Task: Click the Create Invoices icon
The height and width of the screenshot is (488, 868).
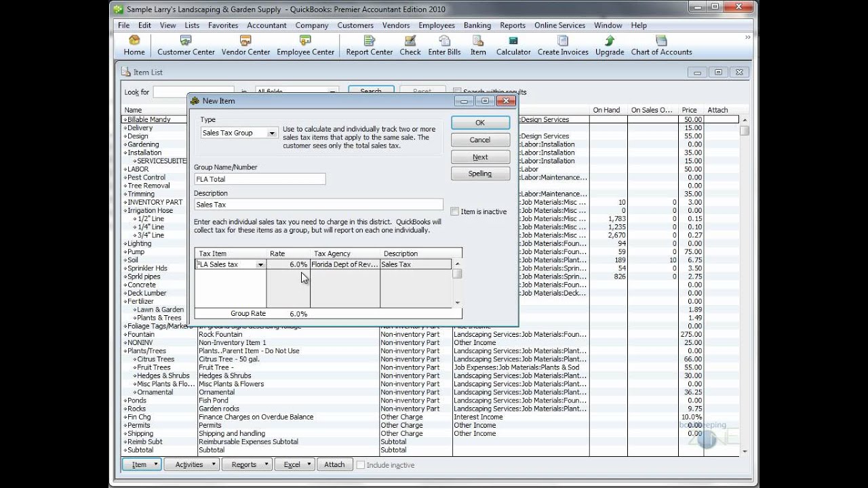Action: pos(563,45)
